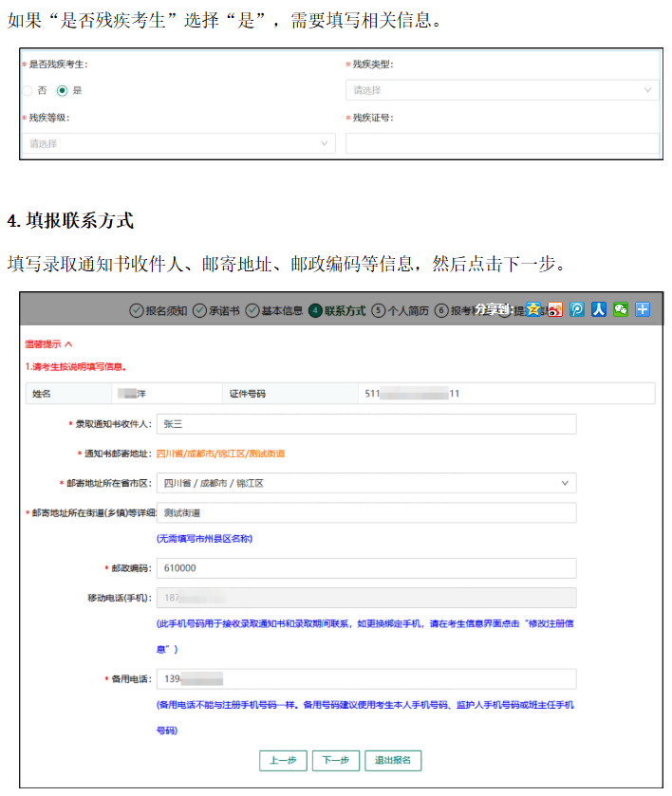Screen dimensions: 672x796
Task: Share via the WeChat icon
Action: (x=621, y=309)
